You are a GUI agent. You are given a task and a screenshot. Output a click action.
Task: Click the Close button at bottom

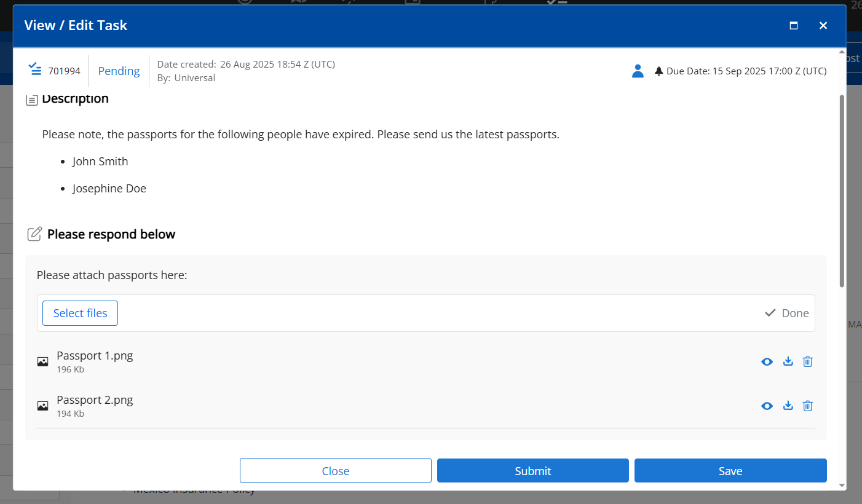click(336, 471)
